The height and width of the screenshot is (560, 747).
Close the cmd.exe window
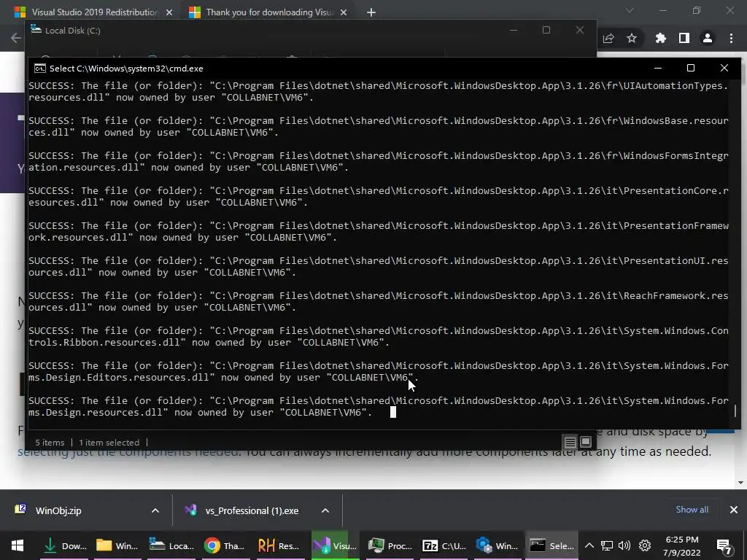coord(724,68)
